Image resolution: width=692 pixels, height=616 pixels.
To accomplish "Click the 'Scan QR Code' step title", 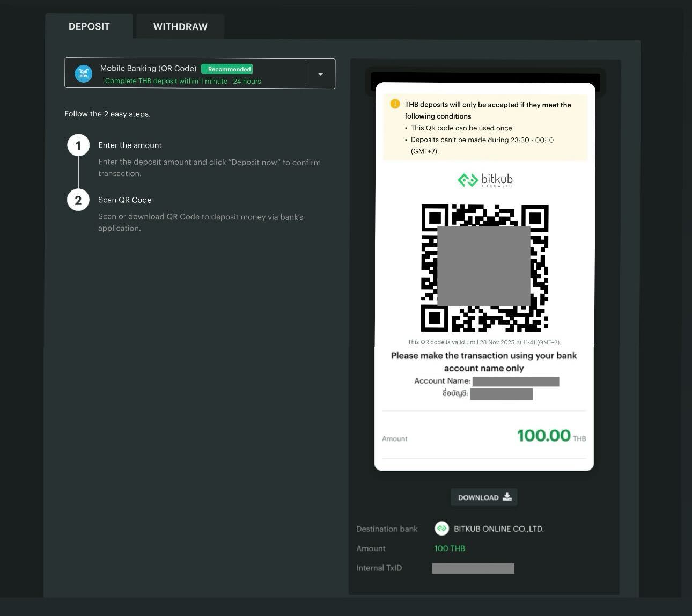I will point(125,200).
